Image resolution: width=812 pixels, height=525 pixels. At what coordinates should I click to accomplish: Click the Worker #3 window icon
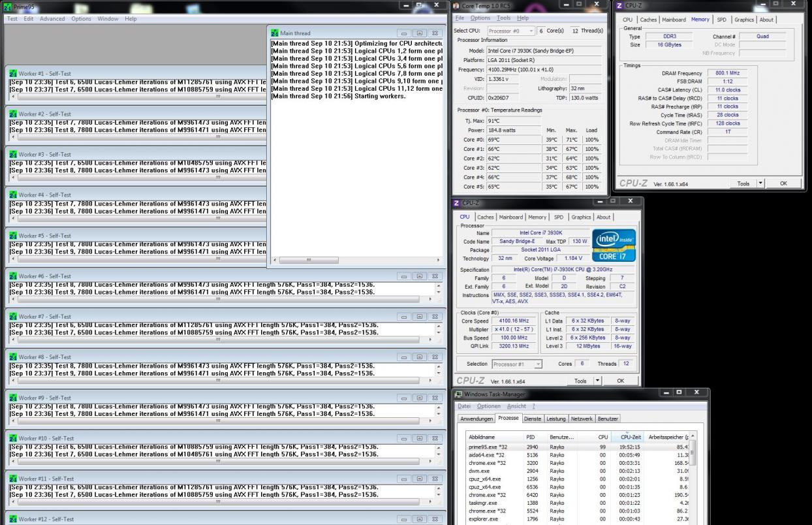12,154
